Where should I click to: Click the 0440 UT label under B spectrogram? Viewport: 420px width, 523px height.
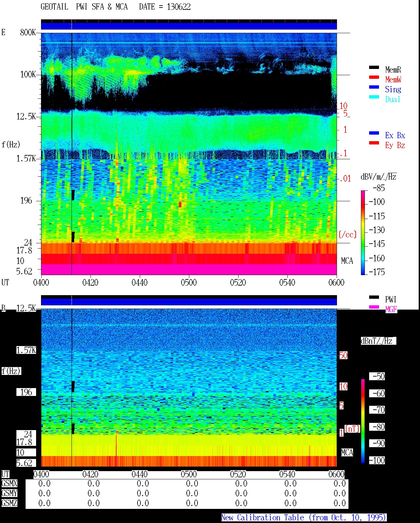[x=139, y=474]
